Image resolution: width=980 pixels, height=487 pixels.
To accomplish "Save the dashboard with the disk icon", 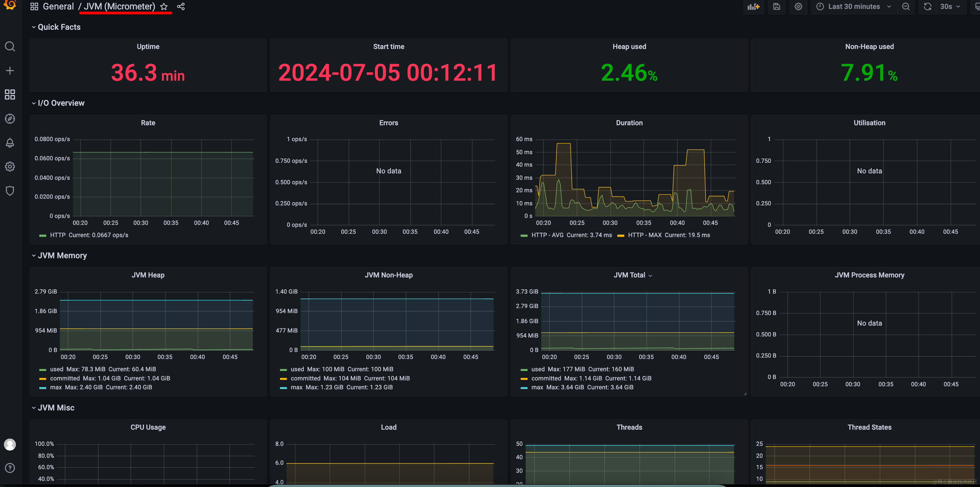I will click(x=776, y=6).
